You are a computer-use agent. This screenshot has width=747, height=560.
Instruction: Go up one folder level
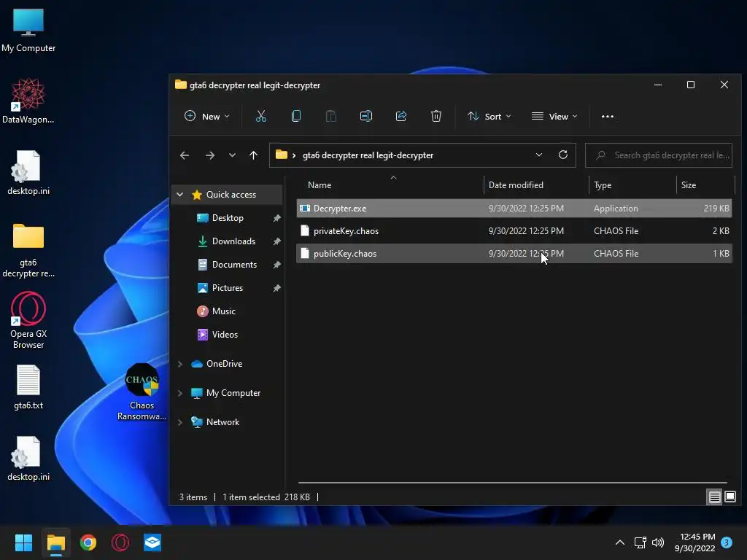[253, 155]
